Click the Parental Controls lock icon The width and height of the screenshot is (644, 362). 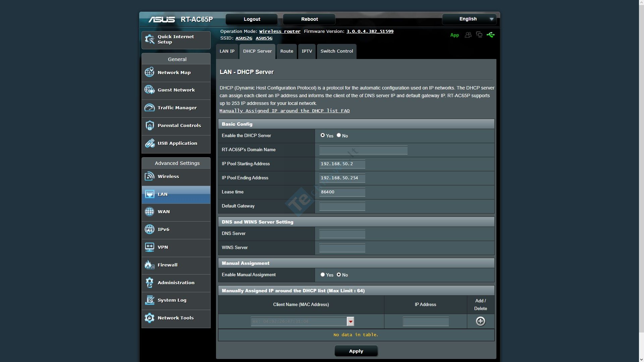(150, 125)
